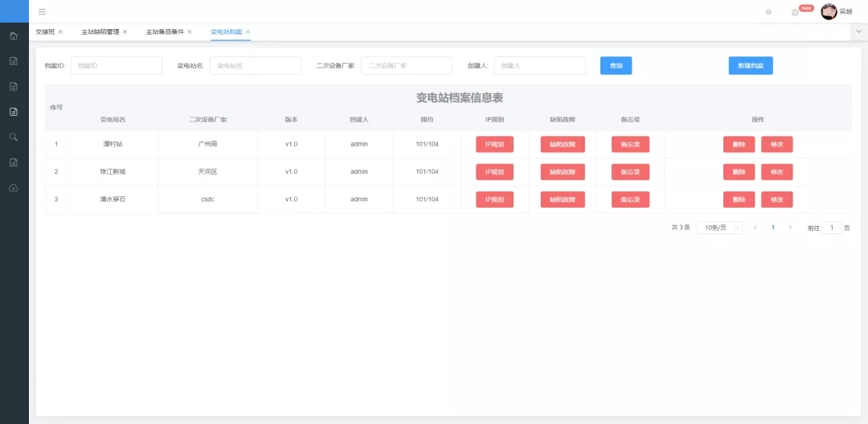
Task: Close the 交接班 tab
Action: 60,32
